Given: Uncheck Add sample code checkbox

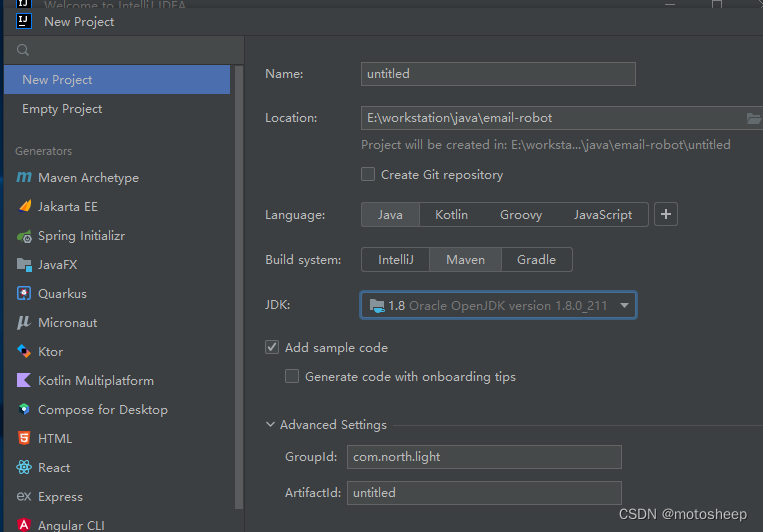Looking at the screenshot, I should click(x=272, y=348).
